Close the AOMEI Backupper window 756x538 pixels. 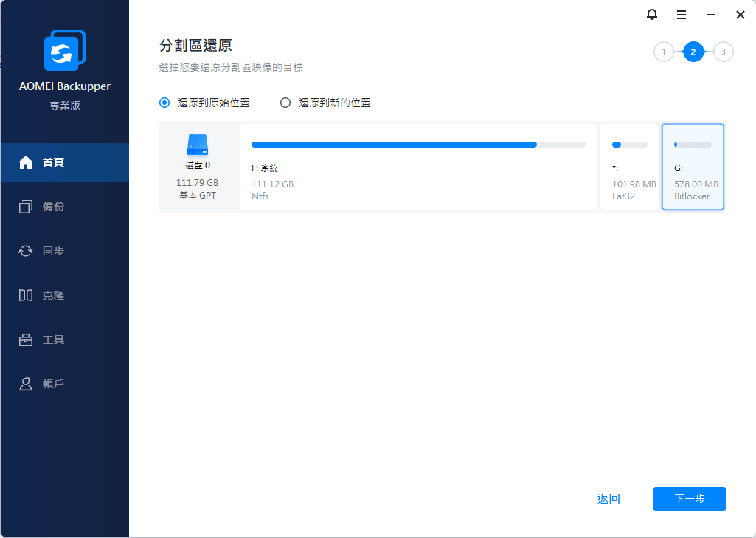(741, 15)
